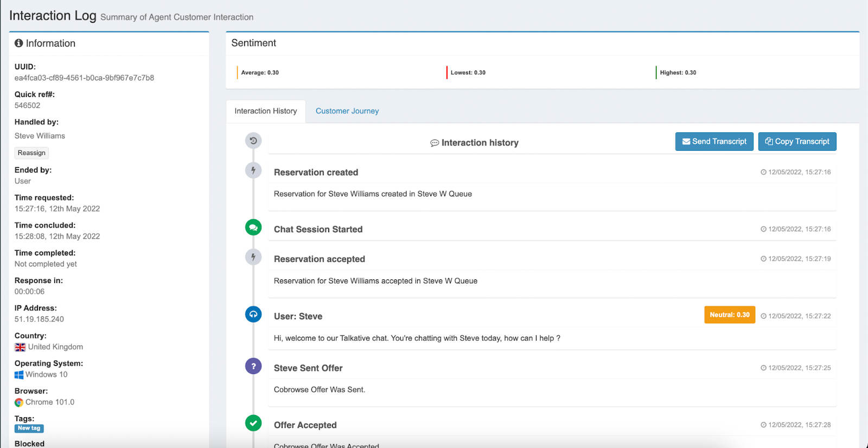This screenshot has height=448, width=868.
Task: Click the Response in value 00:00:06
Action: pos(29,292)
